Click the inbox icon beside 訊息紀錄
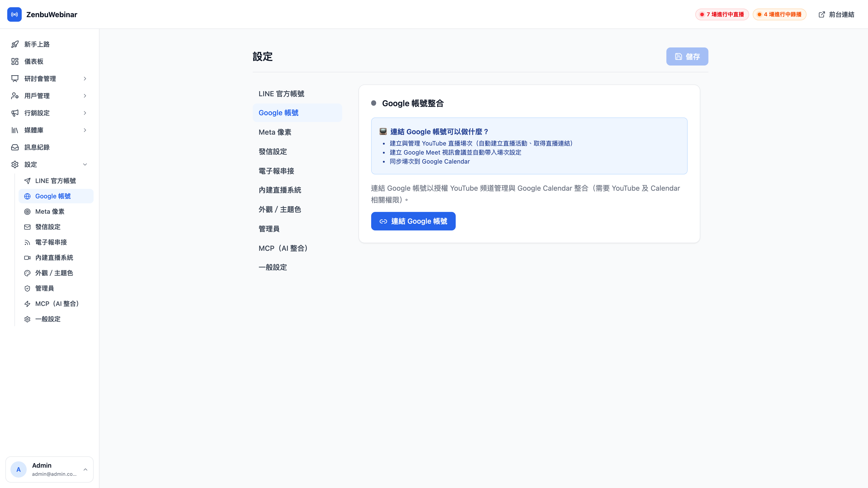 [15, 148]
